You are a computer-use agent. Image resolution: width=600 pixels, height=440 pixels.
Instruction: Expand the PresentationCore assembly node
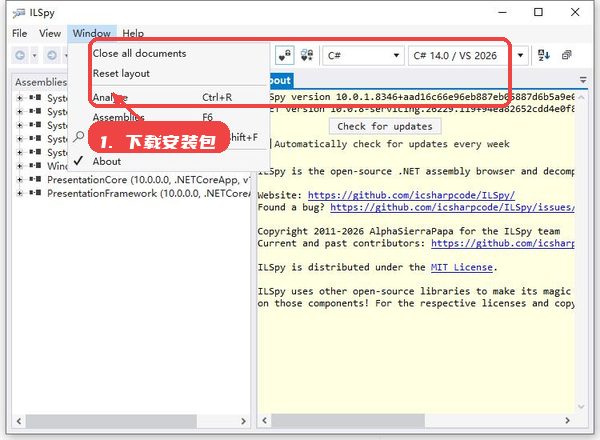(20, 179)
